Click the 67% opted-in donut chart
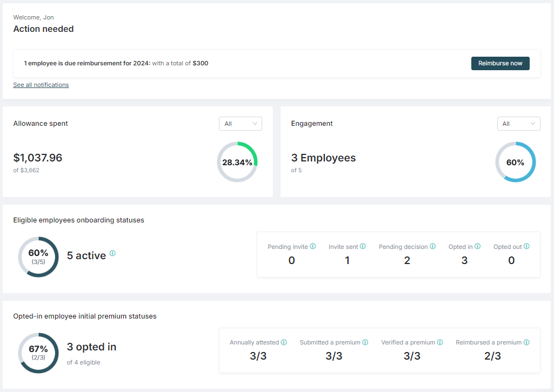The image size is (554, 392). click(38, 353)
